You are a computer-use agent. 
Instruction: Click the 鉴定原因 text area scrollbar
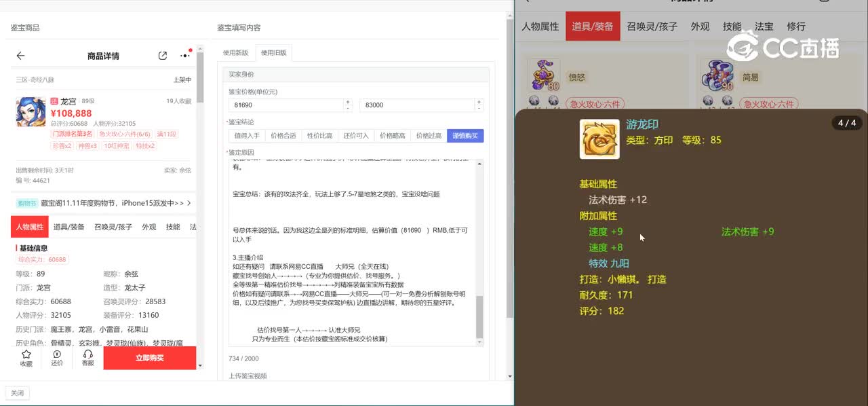480,316
